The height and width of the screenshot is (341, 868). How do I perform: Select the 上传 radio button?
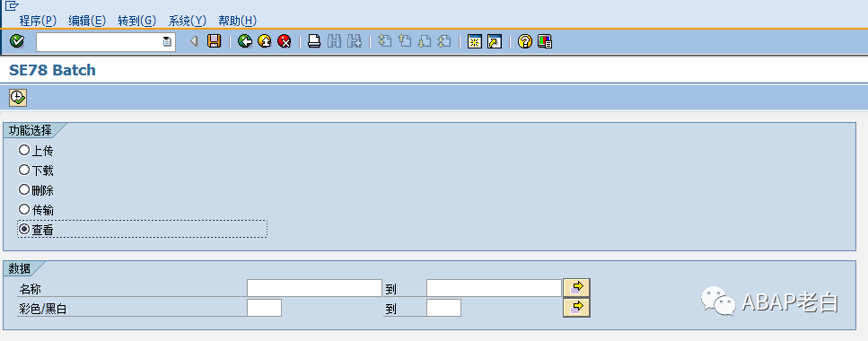[24, 150]
